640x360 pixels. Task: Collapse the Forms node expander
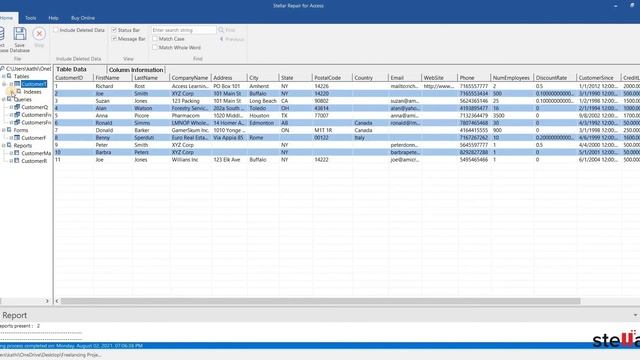tap(4, 130)
